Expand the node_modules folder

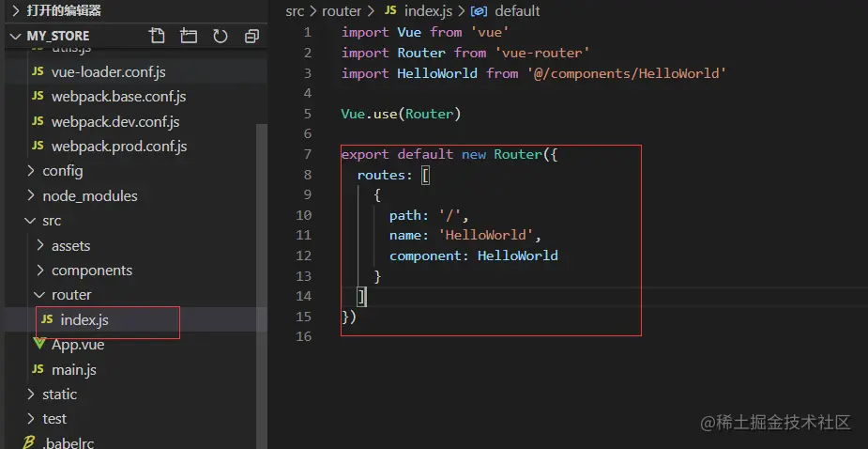[30, 195]
